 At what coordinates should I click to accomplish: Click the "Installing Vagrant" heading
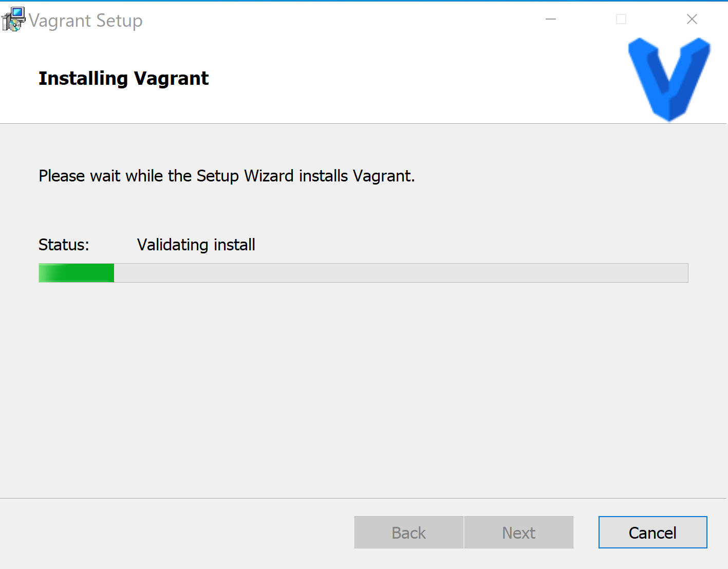click(124, 79)
